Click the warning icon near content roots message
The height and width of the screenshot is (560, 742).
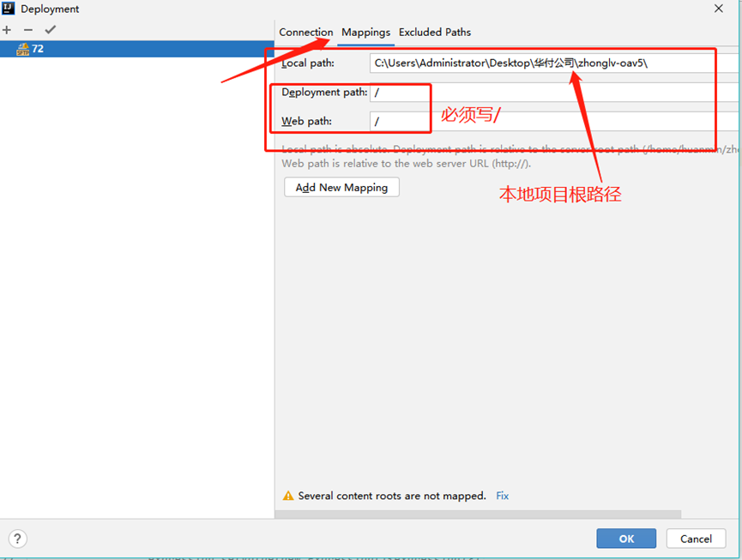[288, 496]
